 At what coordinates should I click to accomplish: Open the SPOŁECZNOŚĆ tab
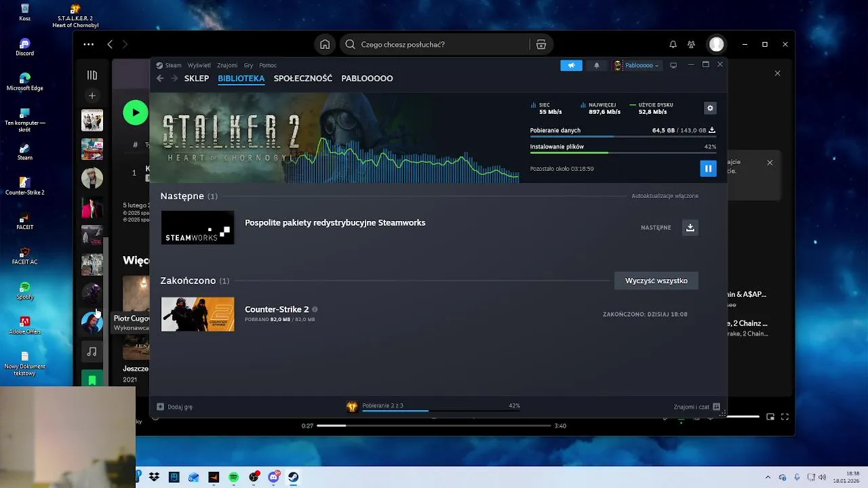[x=303, y=79]
